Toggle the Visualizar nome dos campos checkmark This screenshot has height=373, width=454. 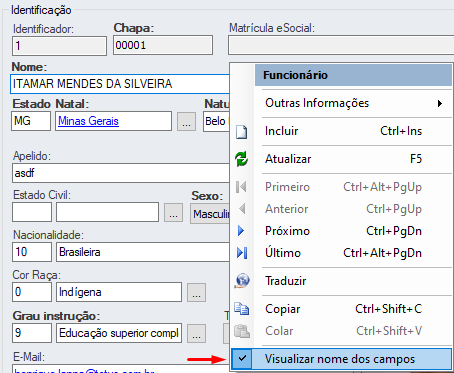tap(243, 359)
